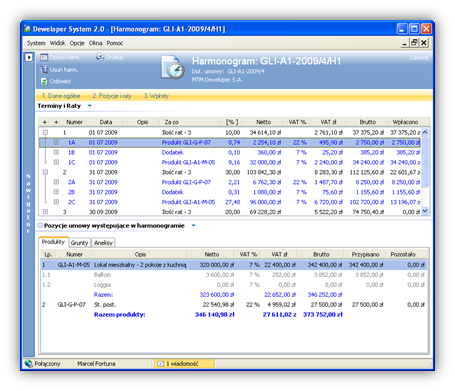The height and width of the screenshot is (391, 455).
Task: Click the MTM Developer S.A. header text
Action: coord(217,80)
